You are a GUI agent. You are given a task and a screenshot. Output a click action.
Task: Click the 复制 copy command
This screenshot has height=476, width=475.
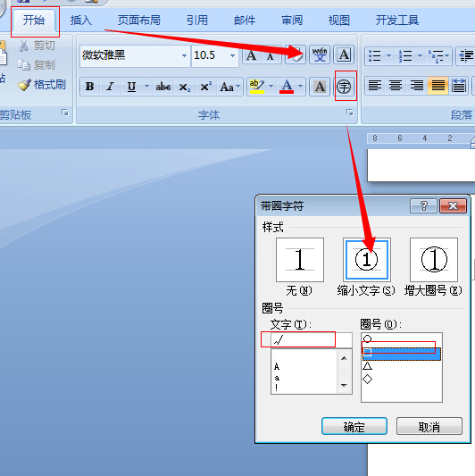[37, 65]
